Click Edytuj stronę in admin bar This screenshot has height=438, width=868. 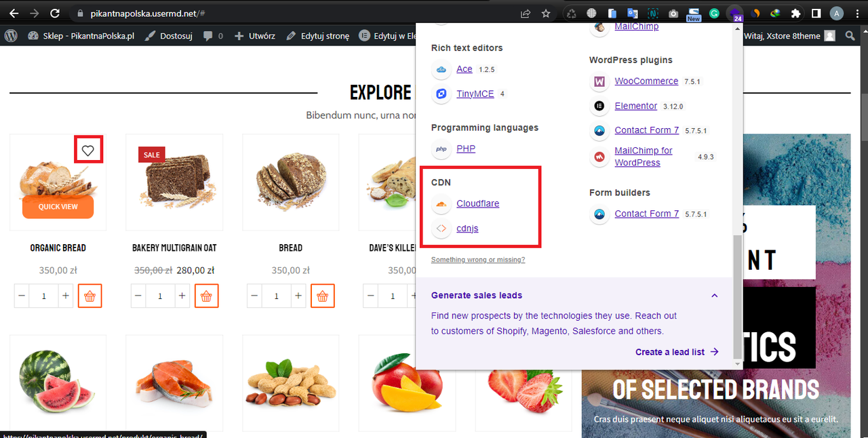pyautogui.click(x=317, y=36)
